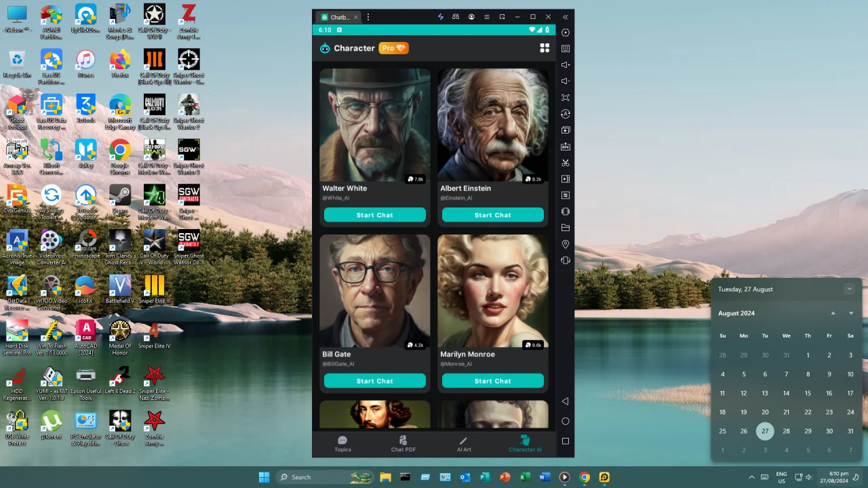Switch to the Topics tab
868x488 pixels.
pyautogui.click(x=342, y=444)
